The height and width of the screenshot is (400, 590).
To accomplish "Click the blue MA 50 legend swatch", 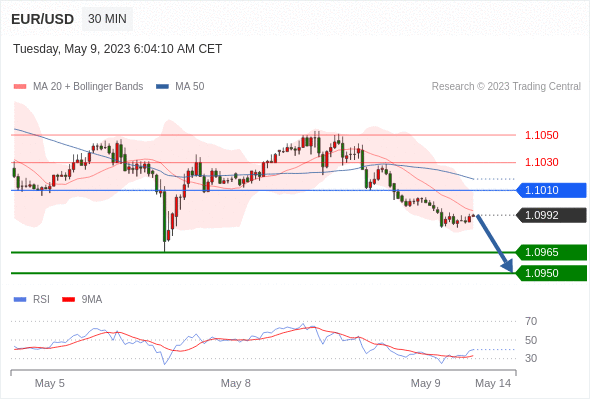I will (x=162, y=87).
